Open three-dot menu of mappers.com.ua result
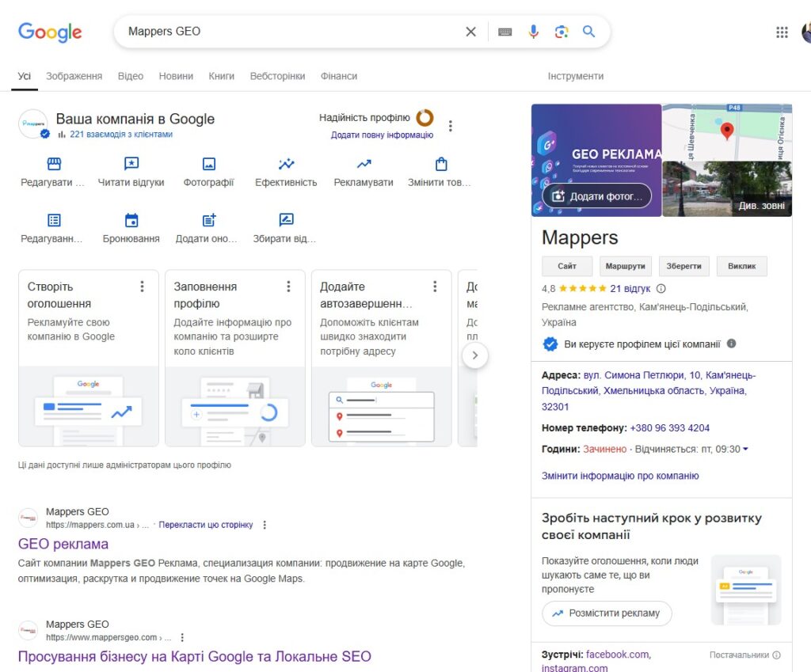Image resolution: width=811 pixels, height=672 pixels. (265, 525)
